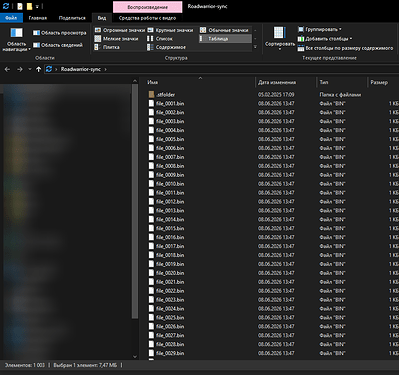Toggle the Details pane (Область сведений)
Screen dimensions: 399x375
58,45
